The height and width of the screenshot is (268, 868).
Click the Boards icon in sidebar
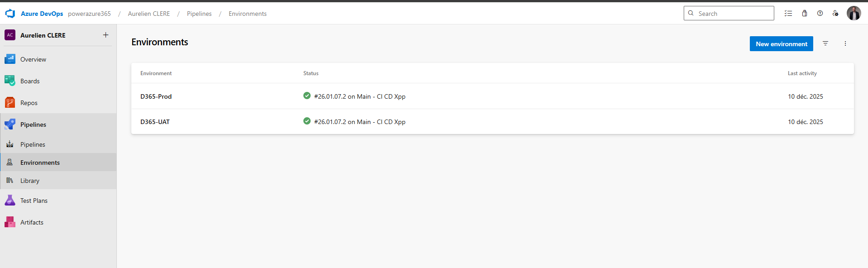point(10,81)
